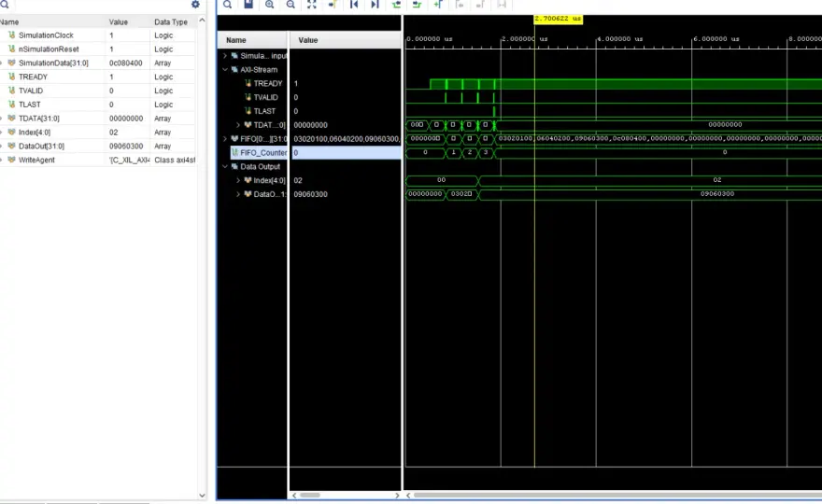
Task: Select FIFO_Counter signal in waveform
Action: (263, 152)
